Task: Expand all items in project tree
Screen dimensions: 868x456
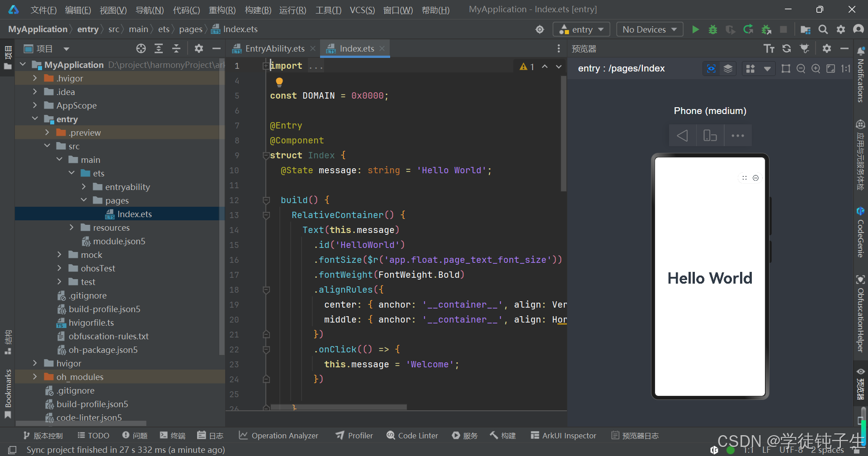Action: tap(159, 48)
